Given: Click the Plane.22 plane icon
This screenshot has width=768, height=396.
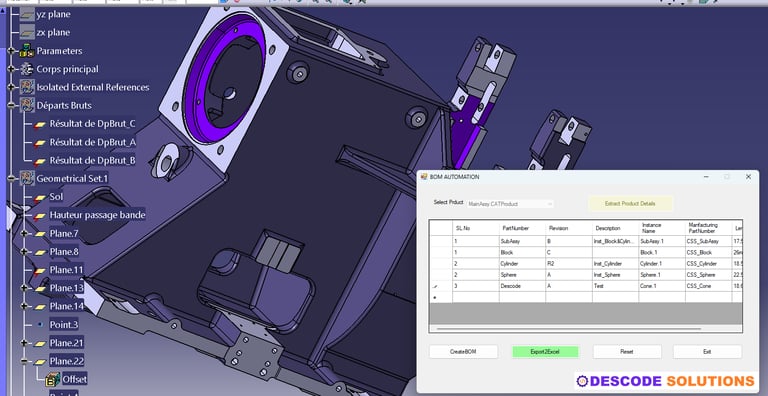Looking at the screenshot, I should tap(40, 362).
